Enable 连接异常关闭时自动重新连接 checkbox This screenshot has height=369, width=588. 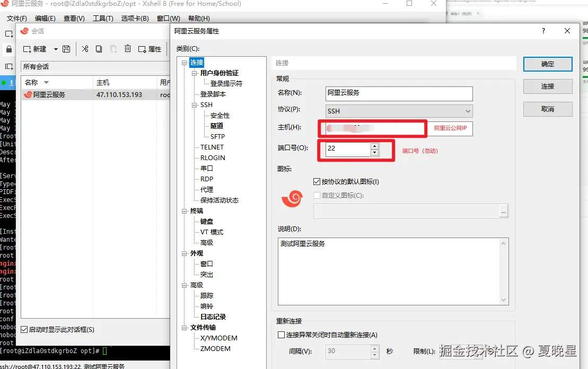pos(281,335)
